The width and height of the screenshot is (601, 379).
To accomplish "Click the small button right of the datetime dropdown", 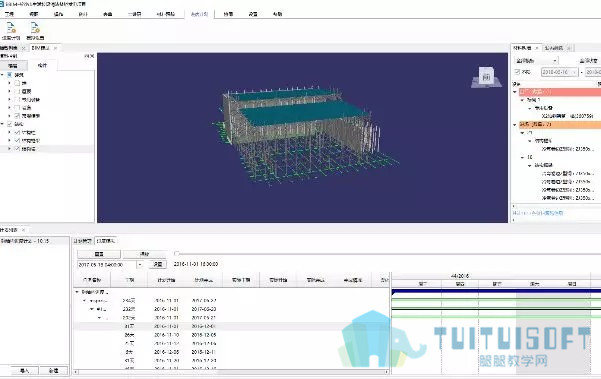I will 158,264.
